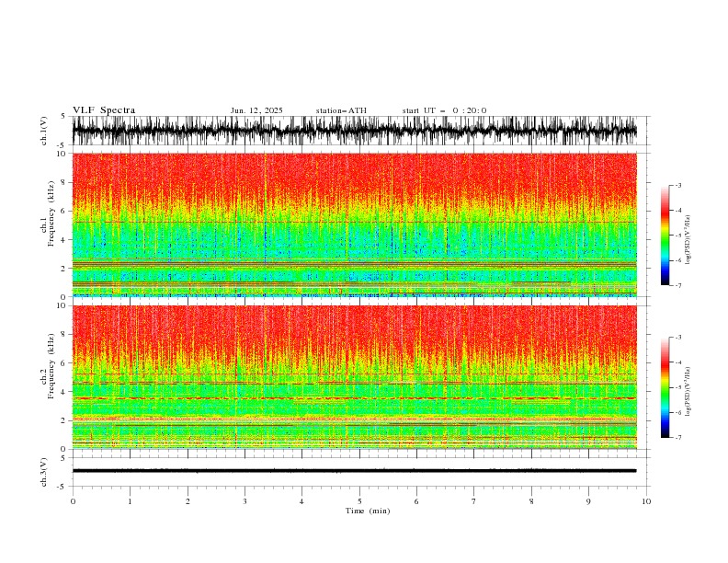
Task: Click time axis tick label "3"
Action: 245,501
